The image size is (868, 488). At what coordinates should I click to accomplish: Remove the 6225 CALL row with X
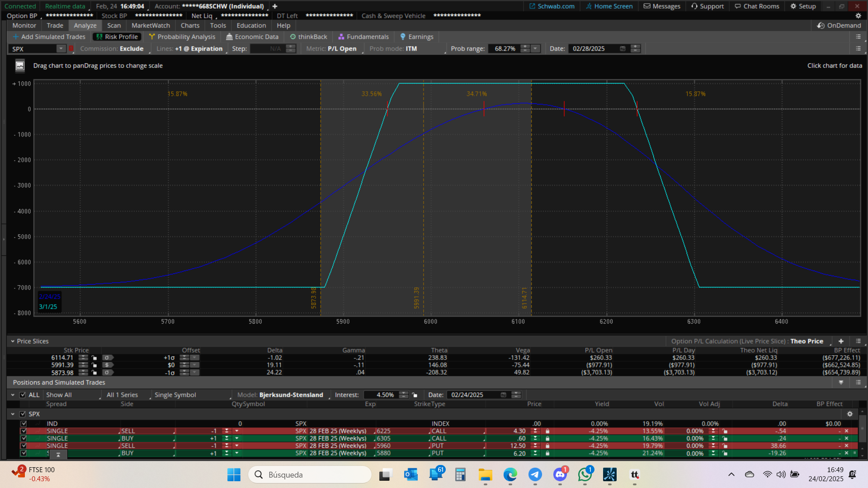coord(846,432)
